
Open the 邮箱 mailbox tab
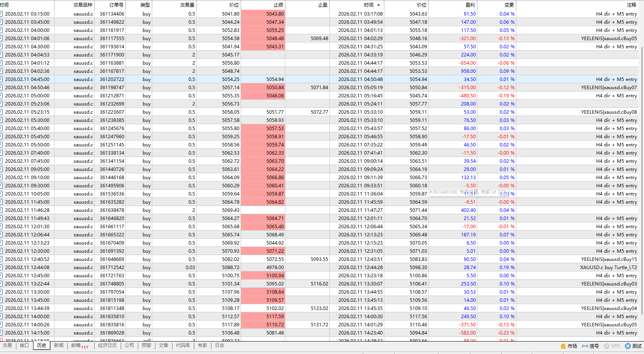[79, 345]
